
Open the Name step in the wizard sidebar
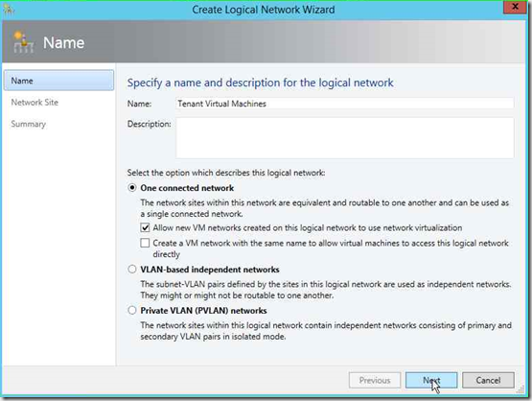[x=59, y=81]
